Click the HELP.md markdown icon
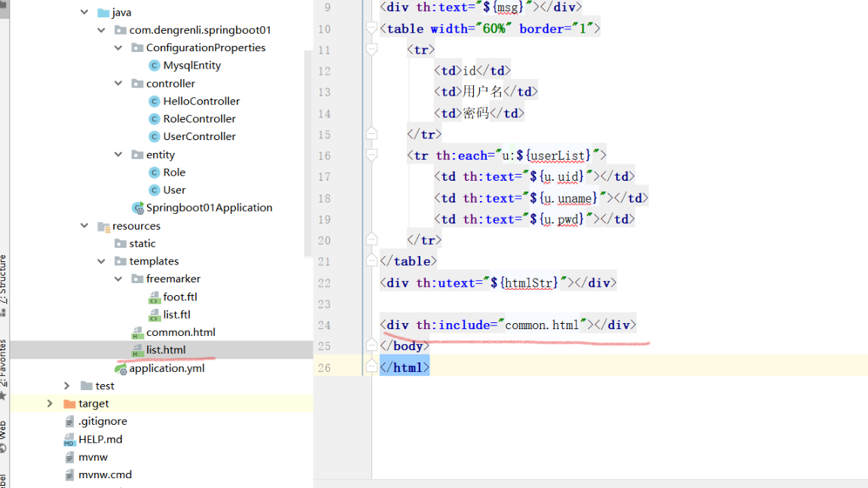Image resolution: width=868 pixels, height=488 pixels. (69, 440)
